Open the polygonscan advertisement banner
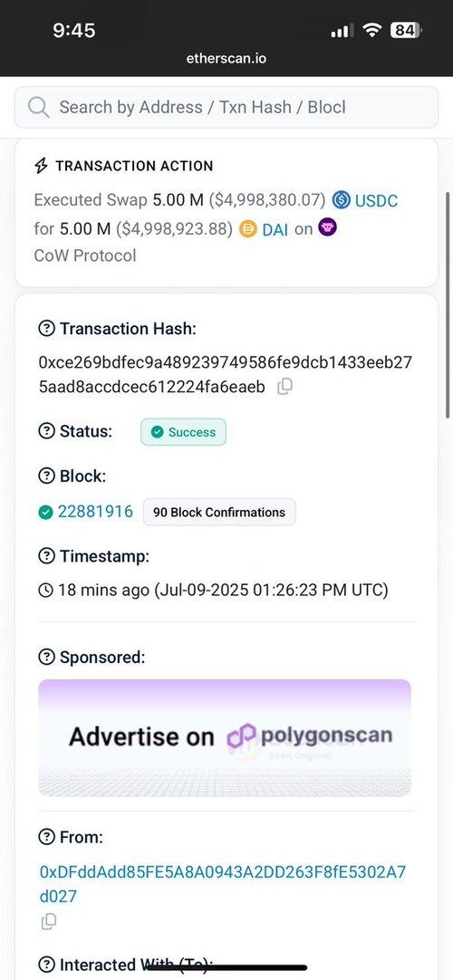Viewport: 453px width, 980px height. click(x=225, y=737)
